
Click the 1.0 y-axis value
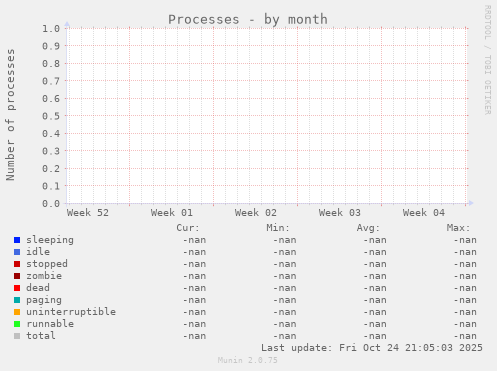51,29
